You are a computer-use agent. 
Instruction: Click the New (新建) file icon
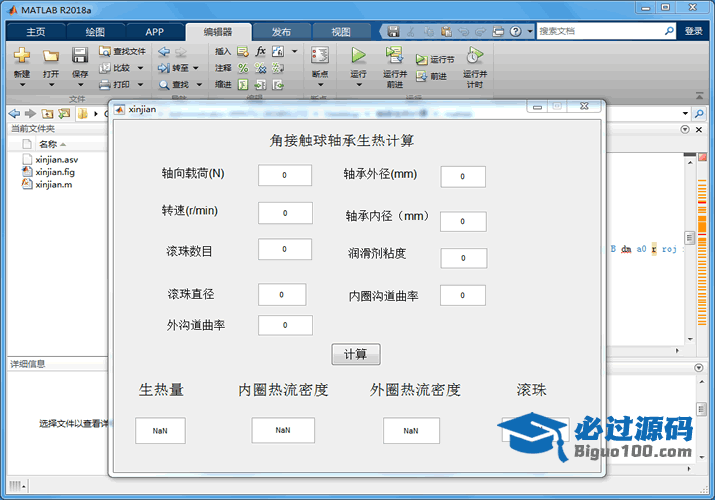pos(21,56)
